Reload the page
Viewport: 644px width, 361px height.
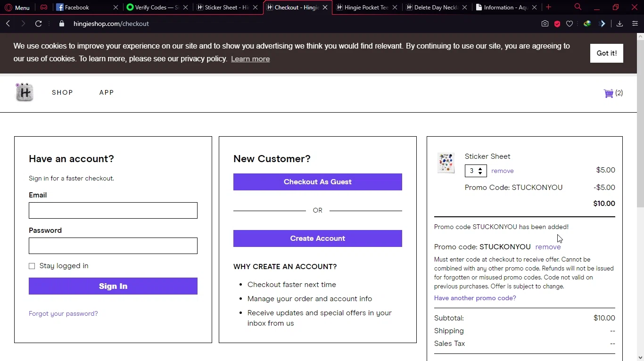[39, 24]
